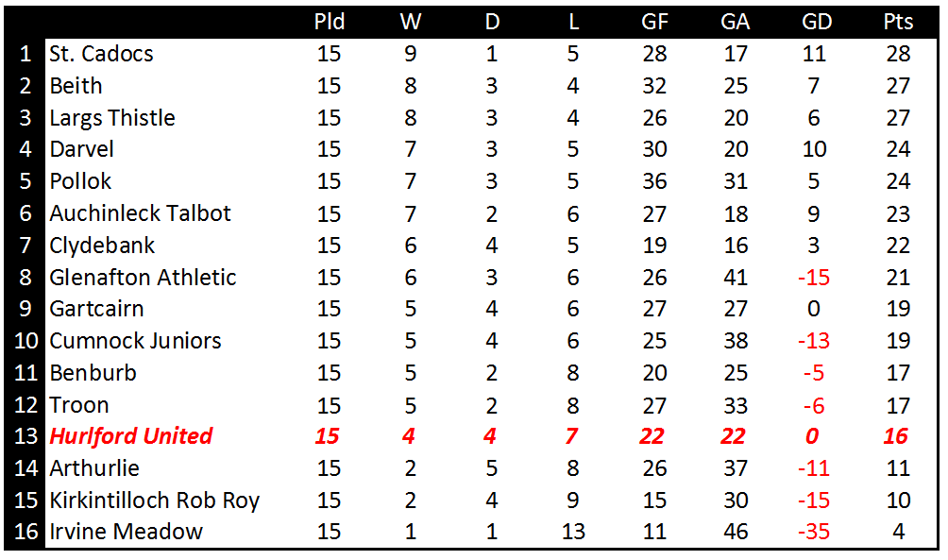Click Irvine Meadow's 46 goals against value
The height and width of the screenshot is (560, 948).
click(x=735, y=532)
